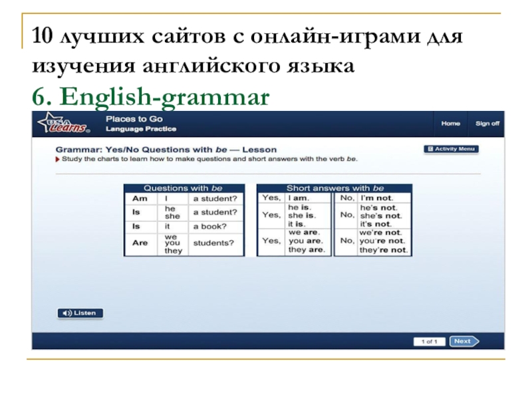532x399 pixels.
Task: Select the 'Am' cell in questions table
Action: pyautogui.click(x=141, y=198)
